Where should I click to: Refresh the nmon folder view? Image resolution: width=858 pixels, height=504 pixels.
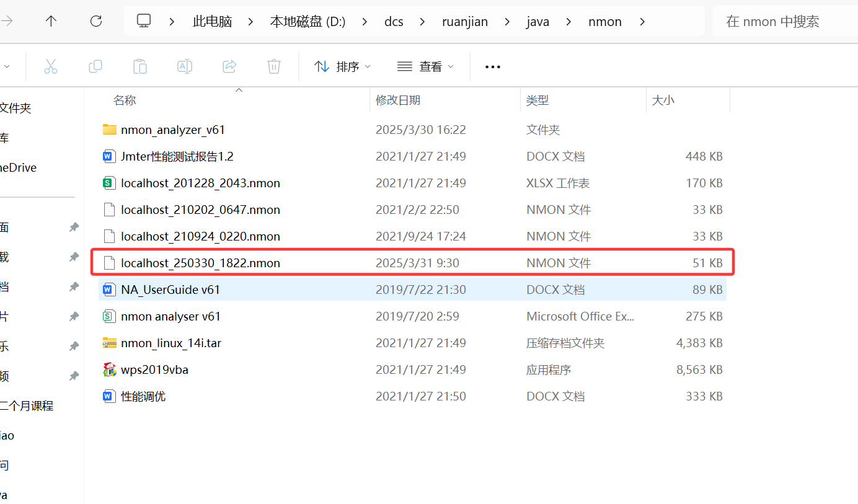[96, 21]
